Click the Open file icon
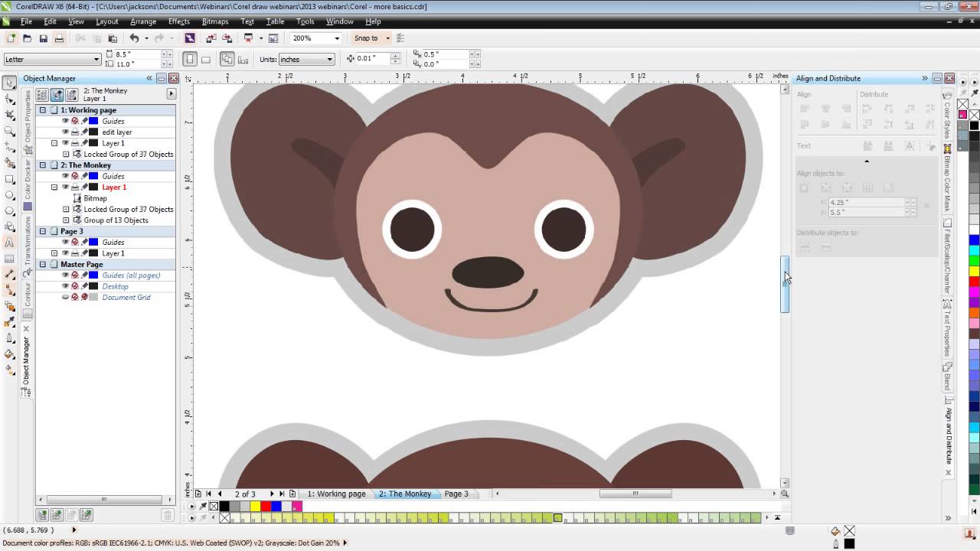 coord(28,38)
